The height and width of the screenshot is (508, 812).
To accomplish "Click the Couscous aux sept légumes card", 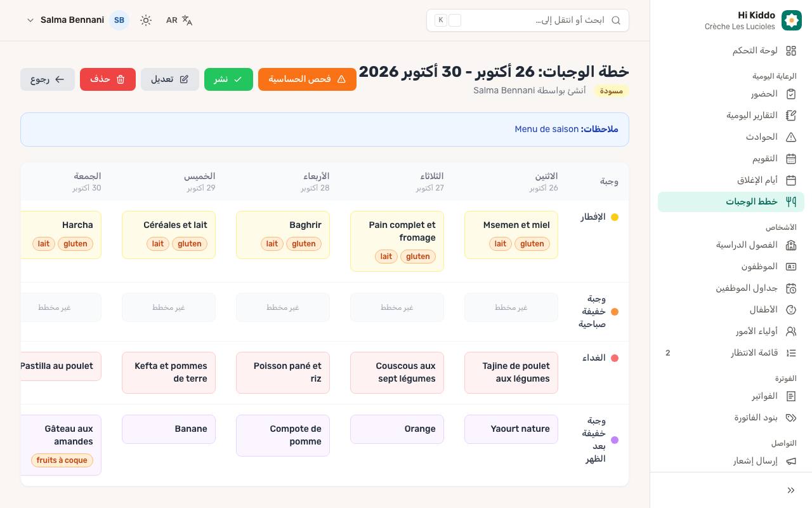I will (397, 373).
